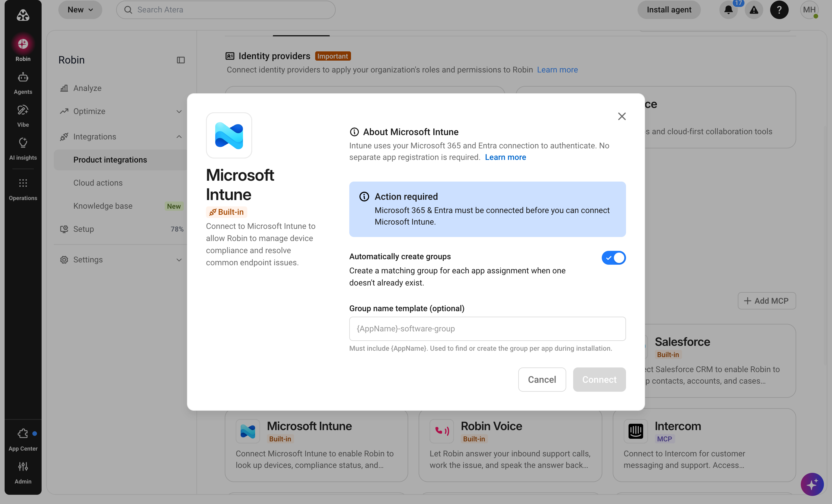Open Learn more link in dialog
Screen dimensions: 832x504
point(505,157)
